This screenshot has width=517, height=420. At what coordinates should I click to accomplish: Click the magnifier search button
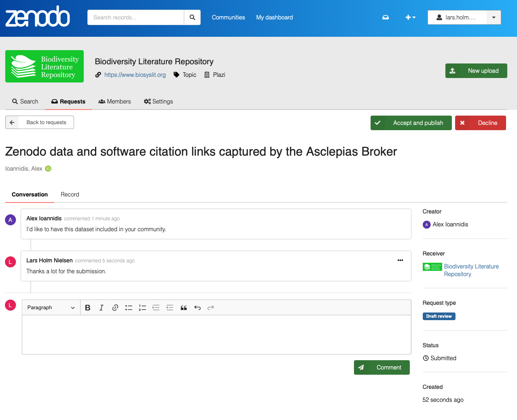coord(192,17)
